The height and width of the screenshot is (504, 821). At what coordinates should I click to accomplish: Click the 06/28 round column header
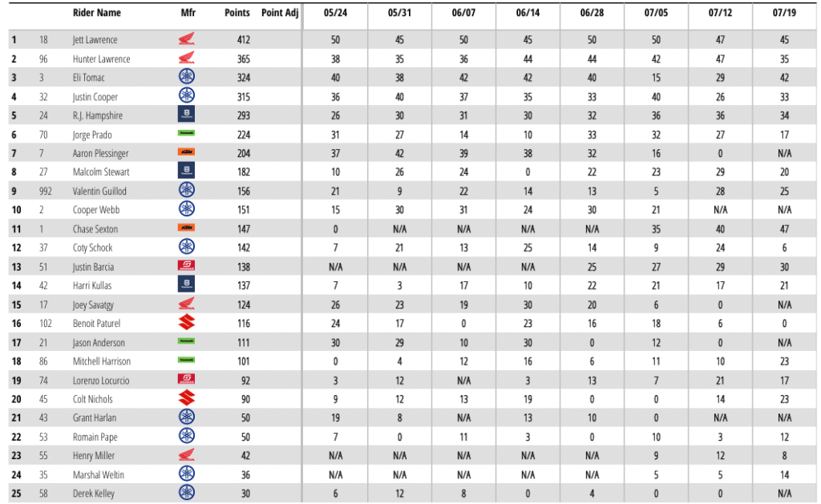[592, 13]
